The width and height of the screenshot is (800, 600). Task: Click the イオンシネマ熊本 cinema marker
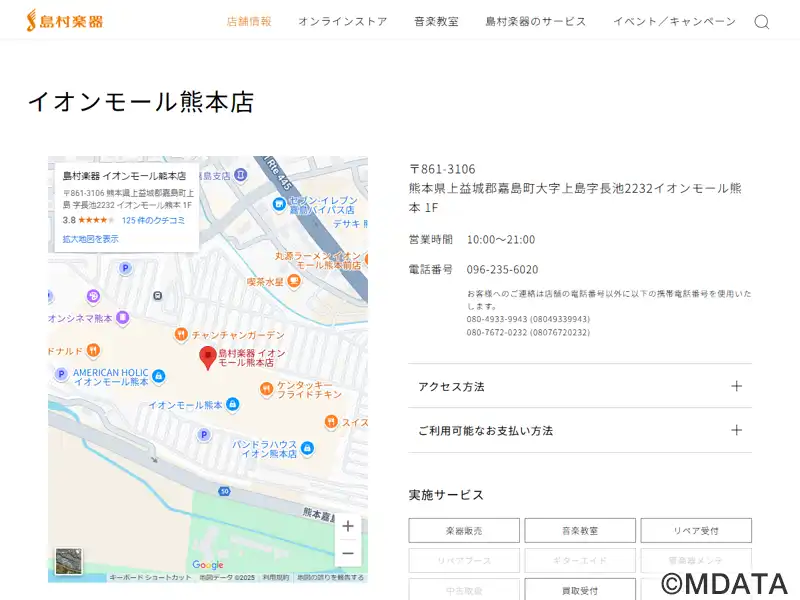coord(122,318)
